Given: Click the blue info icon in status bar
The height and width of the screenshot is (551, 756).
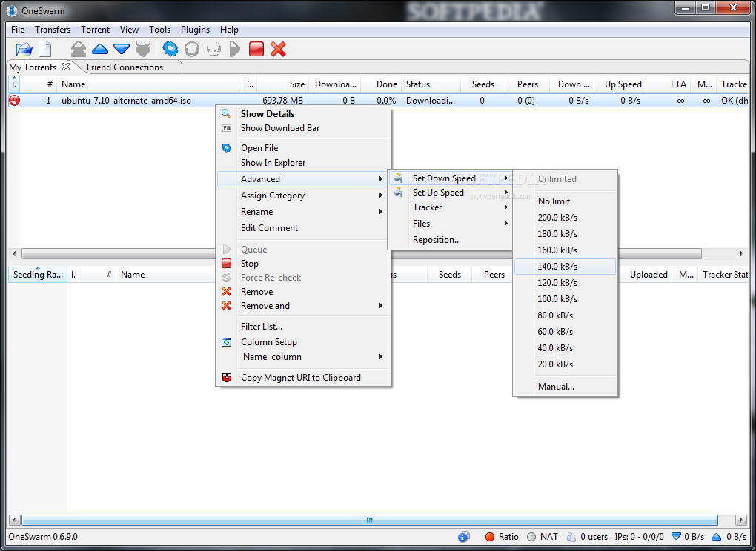Looking at the screenshot, I should [464, 536].
